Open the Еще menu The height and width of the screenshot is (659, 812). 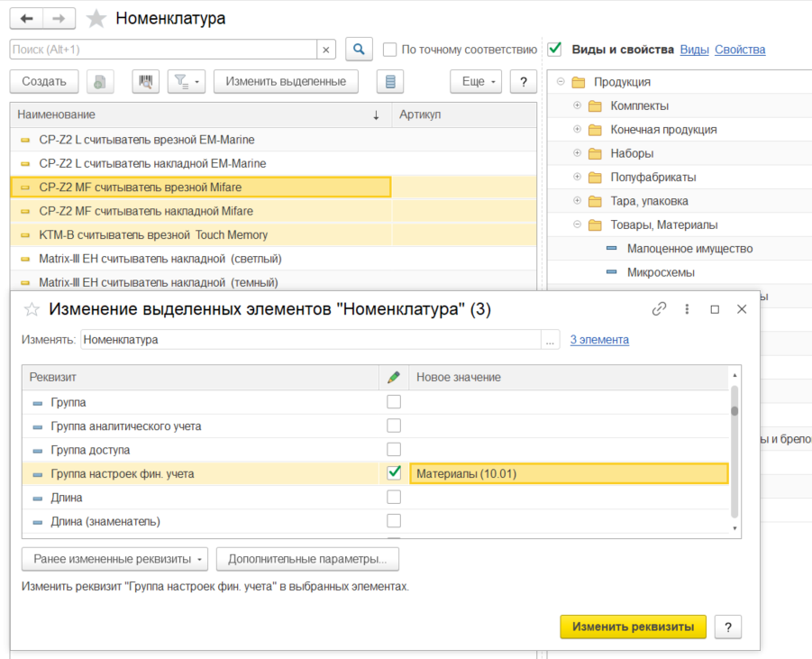(476, 82)
